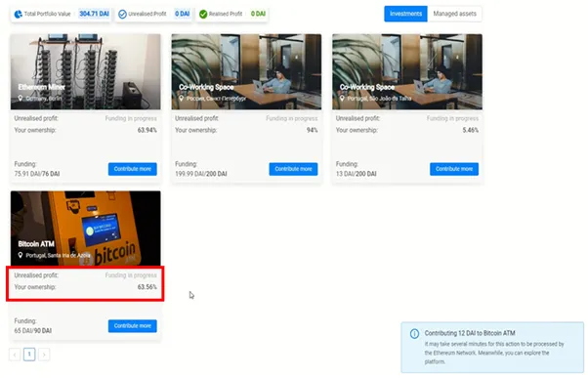The width and height of the screenshot is (588, 378).
Task: Click the Unrealised Profit checkmark icon
Action: (x=122, y=15)
